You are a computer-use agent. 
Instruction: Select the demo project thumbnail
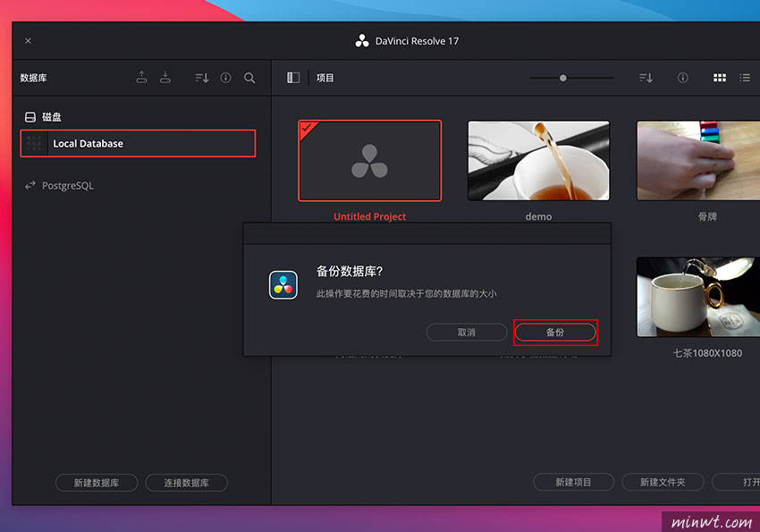coord(538,160)
